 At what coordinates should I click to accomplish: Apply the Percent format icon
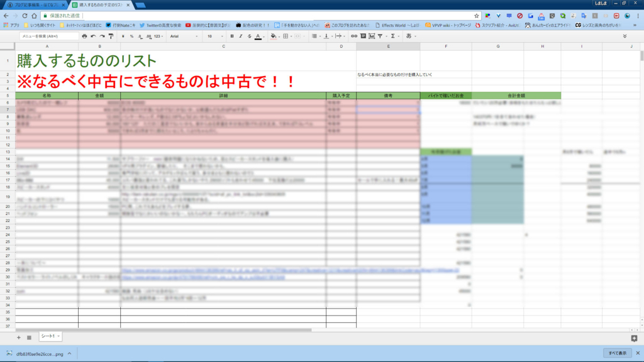132,37
